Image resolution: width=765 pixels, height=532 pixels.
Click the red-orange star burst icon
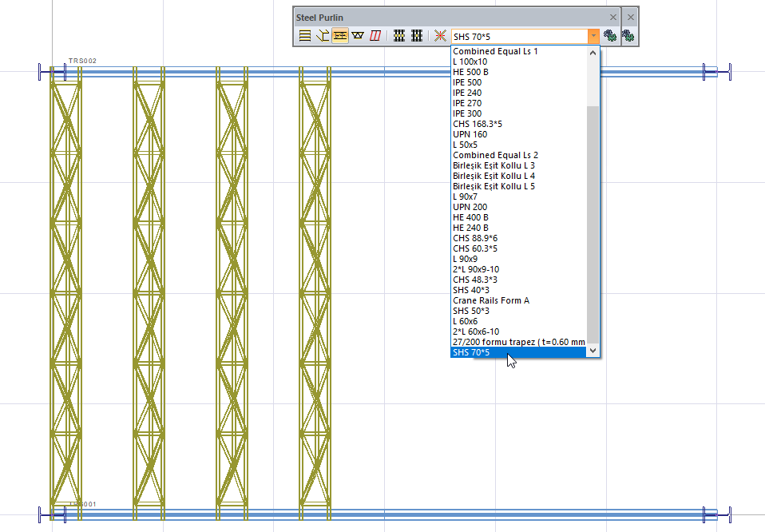(x=440, y=36)
